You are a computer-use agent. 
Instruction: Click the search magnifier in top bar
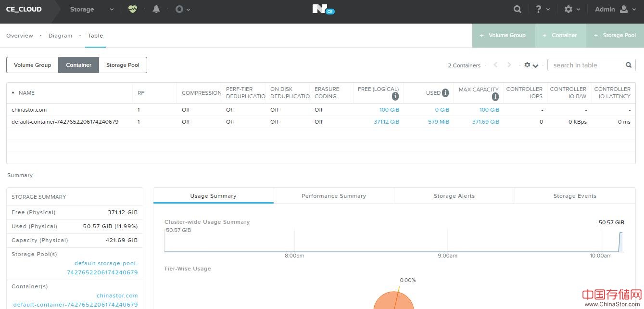[517, 9]
